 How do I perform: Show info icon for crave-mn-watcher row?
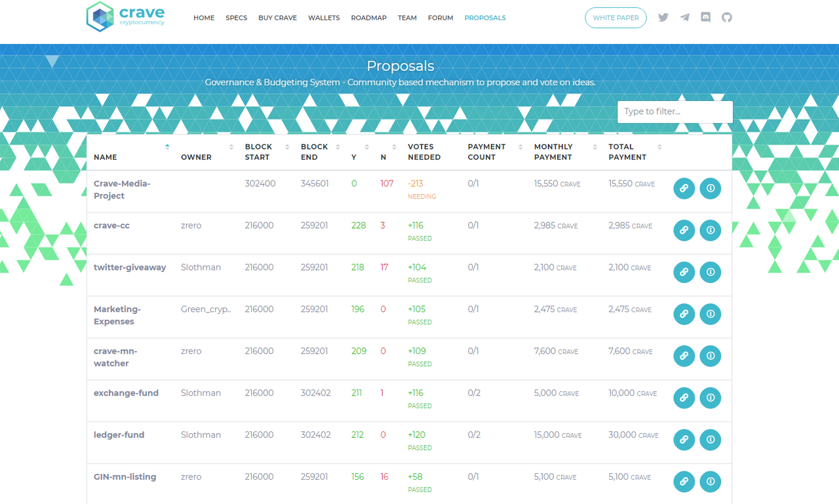pyautogui.click(x=711, y=356)
